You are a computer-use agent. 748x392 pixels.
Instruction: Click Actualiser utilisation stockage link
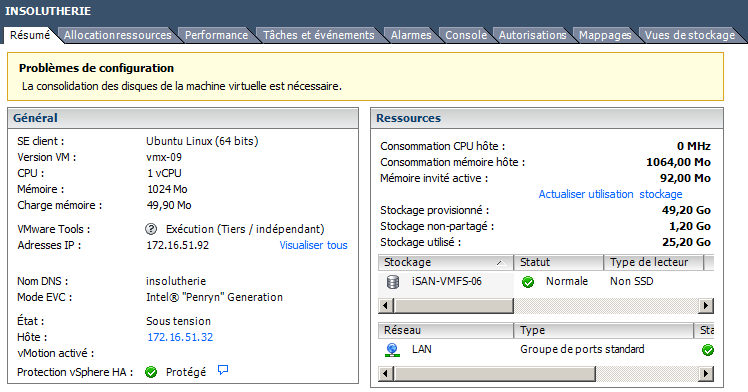pos(610,194)
